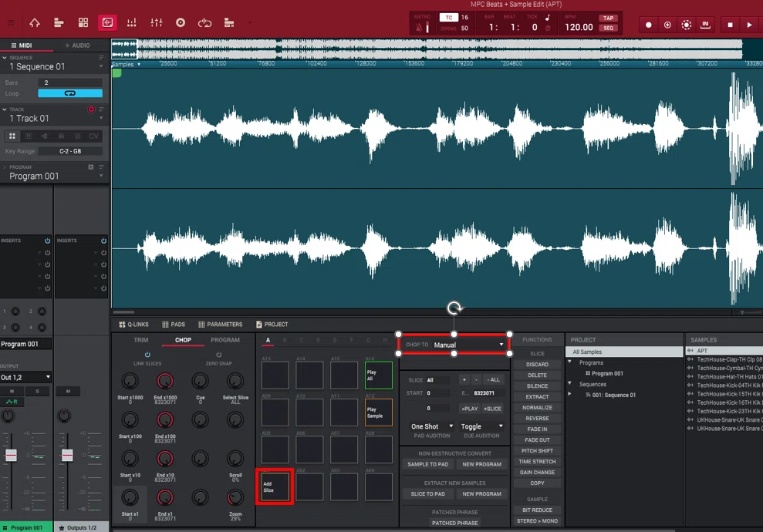
Task: Click the TAP tempo button
Action: pyautogui.click(x=608, y=18)
